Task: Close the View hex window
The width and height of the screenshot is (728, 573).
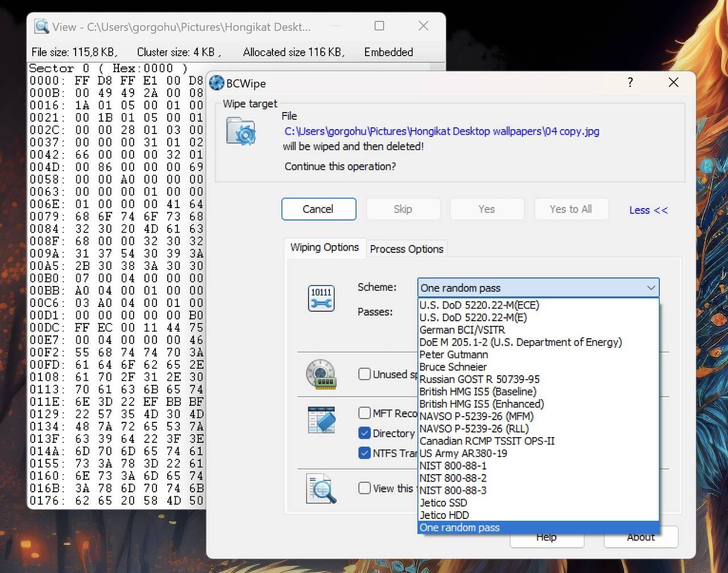Action: (x=423, y=26)
